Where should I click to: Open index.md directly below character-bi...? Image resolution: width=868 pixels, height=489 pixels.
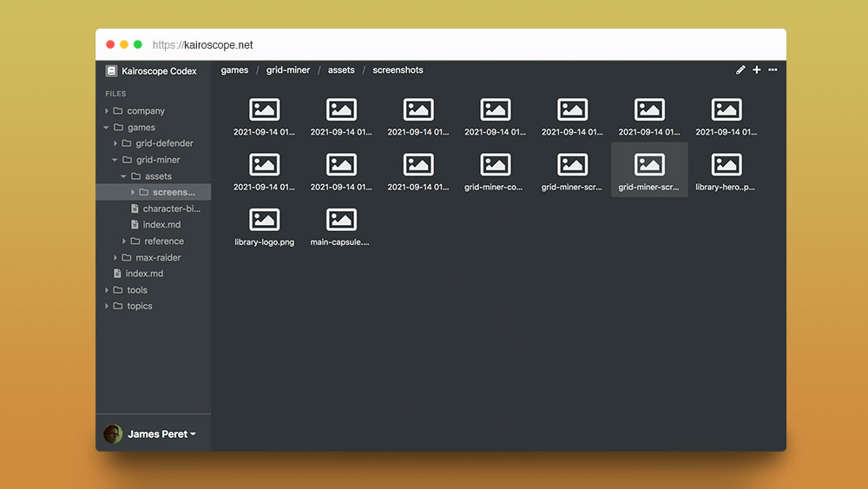[161, 225]
